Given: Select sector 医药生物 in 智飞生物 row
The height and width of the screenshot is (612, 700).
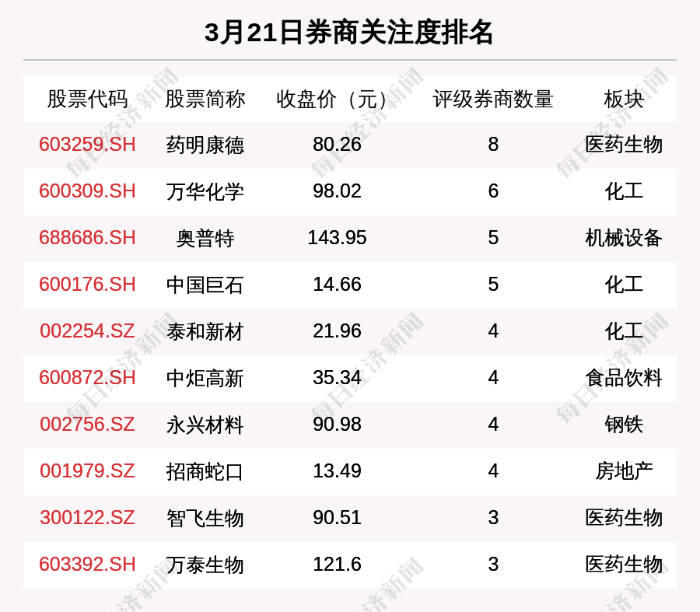Looking at the screenshot, I should [624, 518].
